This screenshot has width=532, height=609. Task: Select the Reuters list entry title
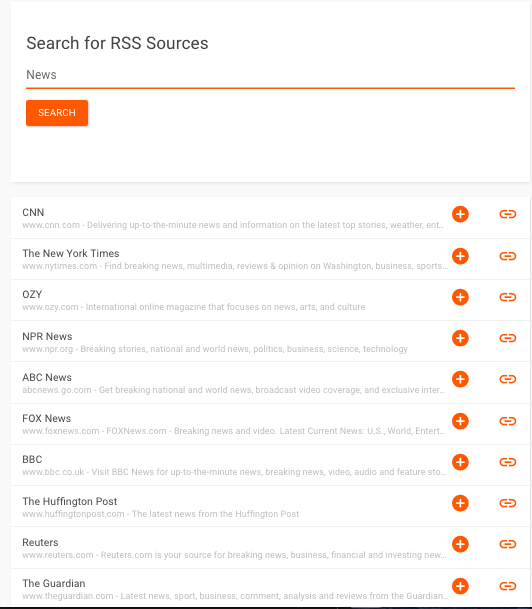[x=40, y=542]
